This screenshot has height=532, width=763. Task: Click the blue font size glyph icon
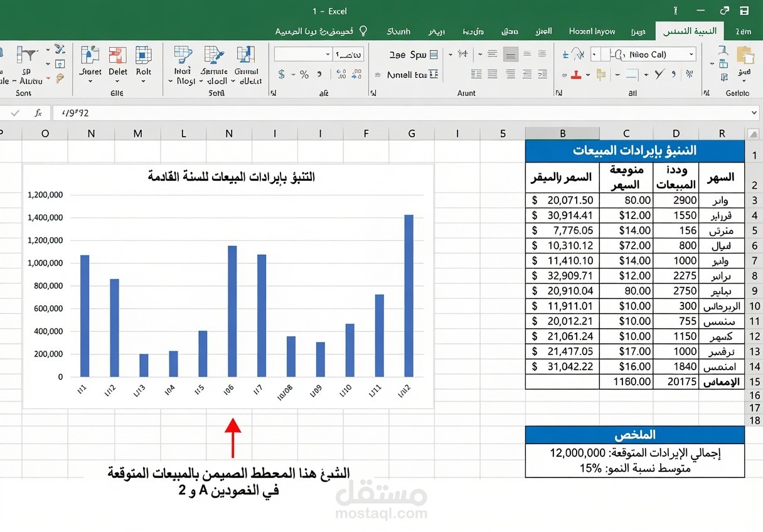point(565,55)
